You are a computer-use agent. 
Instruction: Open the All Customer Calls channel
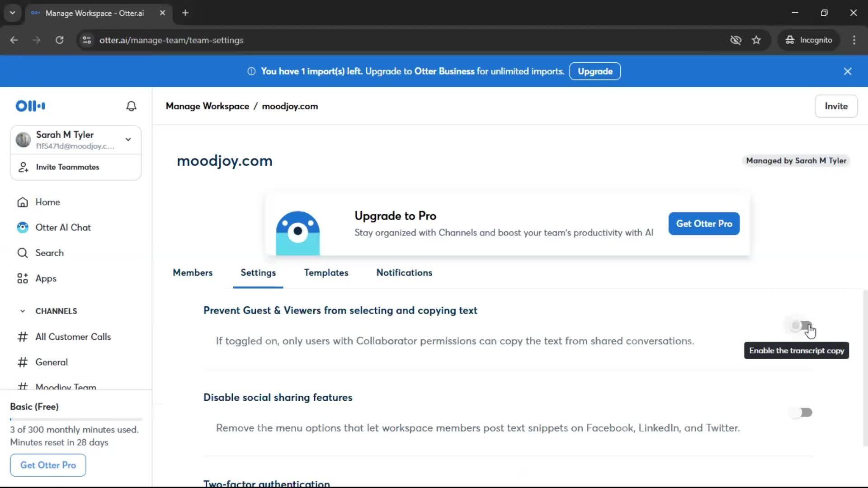[x=73, y=337]
